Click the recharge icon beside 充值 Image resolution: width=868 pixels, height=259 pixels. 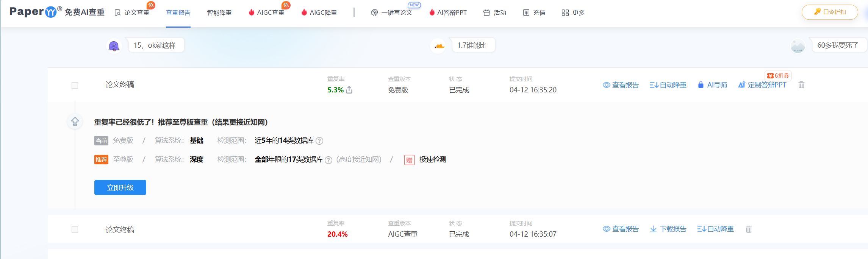pos(526,12)
